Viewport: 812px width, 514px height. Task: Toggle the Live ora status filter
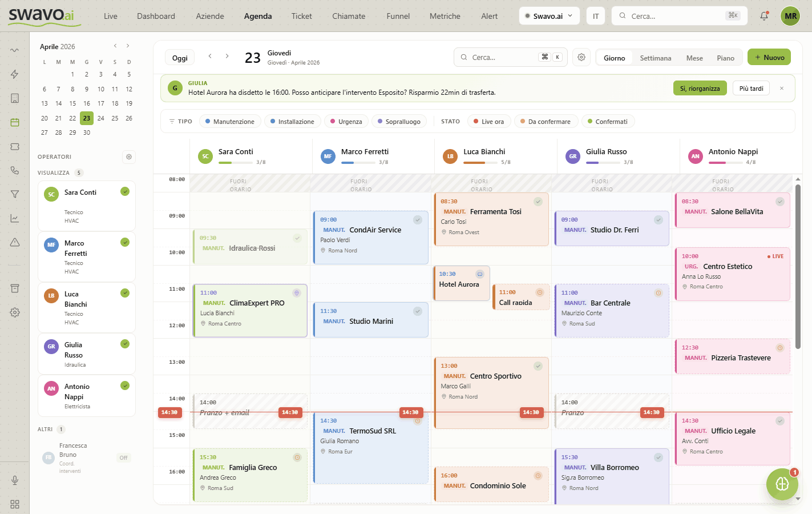pos(489,122)
